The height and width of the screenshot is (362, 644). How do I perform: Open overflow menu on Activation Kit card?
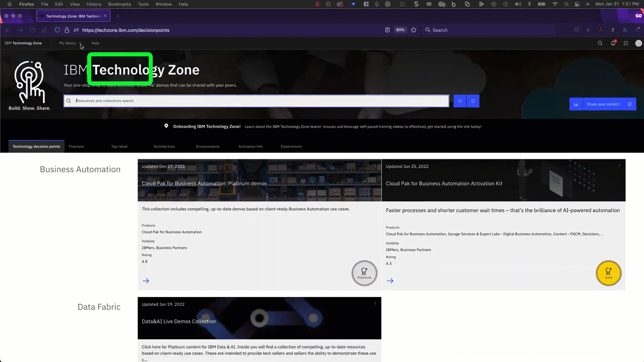[619, 166]
